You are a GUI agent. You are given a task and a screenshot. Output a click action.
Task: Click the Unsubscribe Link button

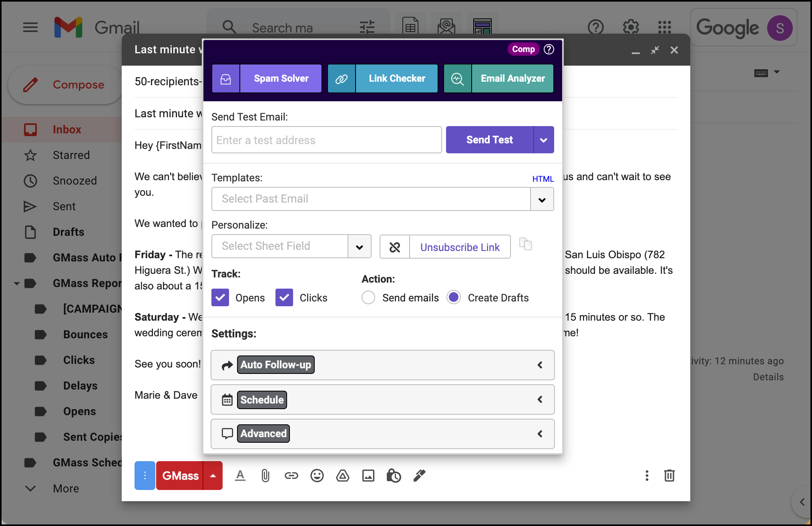460,247
